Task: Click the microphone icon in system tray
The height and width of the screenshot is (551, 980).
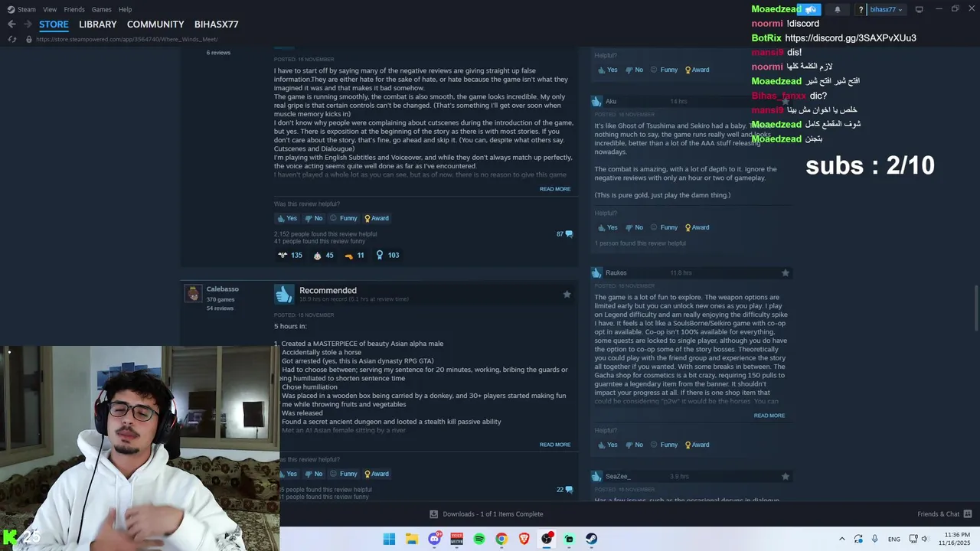Action: pyautogui.click(x=874, y=539)
